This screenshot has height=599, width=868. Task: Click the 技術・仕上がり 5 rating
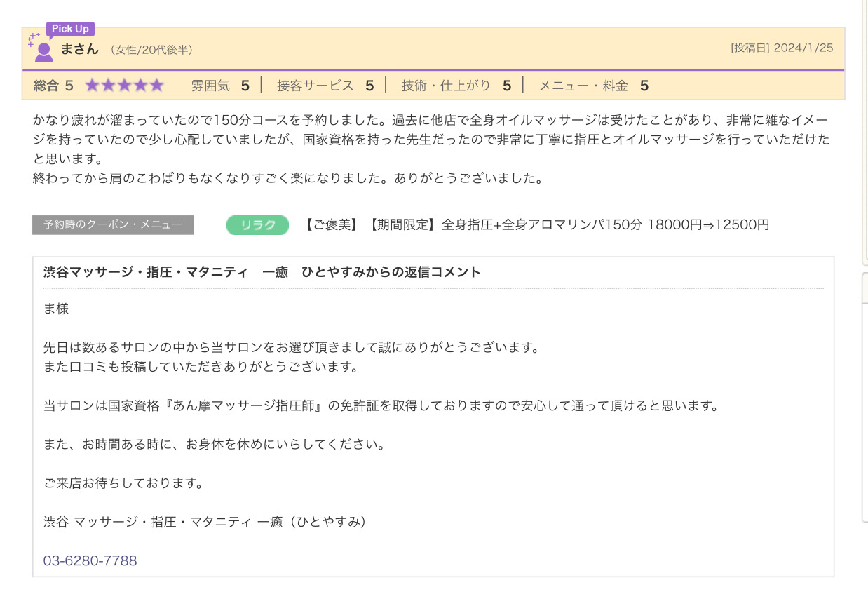pyautogui.click(x=456, y=86)
